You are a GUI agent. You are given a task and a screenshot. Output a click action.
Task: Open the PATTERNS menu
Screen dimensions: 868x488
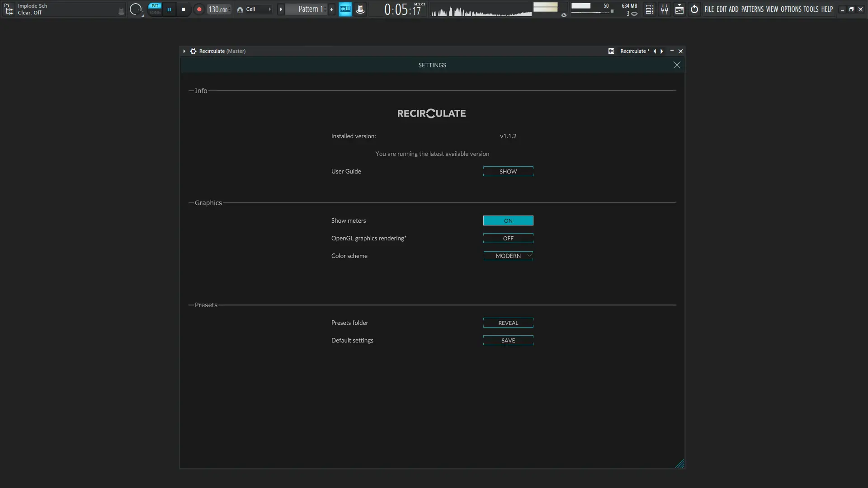tap(752, 9)
